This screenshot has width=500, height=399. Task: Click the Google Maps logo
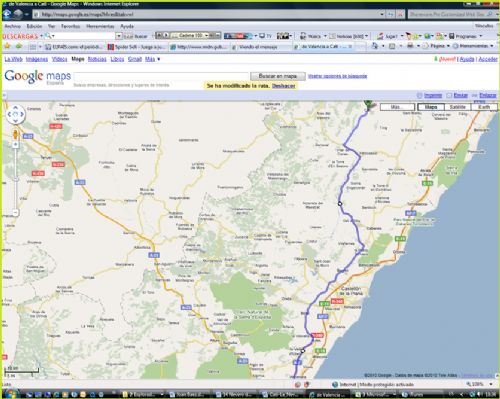[x=38, y=76]
